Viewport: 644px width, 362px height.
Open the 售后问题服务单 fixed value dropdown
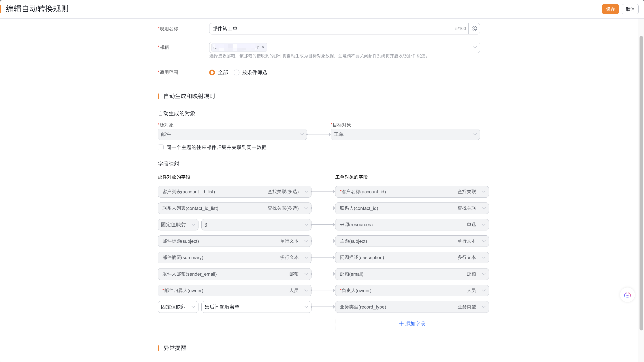click(256, 307)
